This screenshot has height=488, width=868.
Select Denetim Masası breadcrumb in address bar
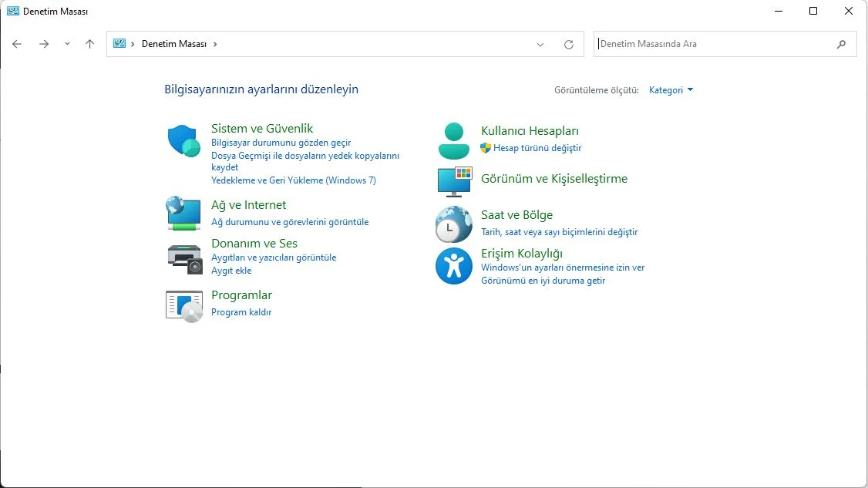[x=173, y=44]
